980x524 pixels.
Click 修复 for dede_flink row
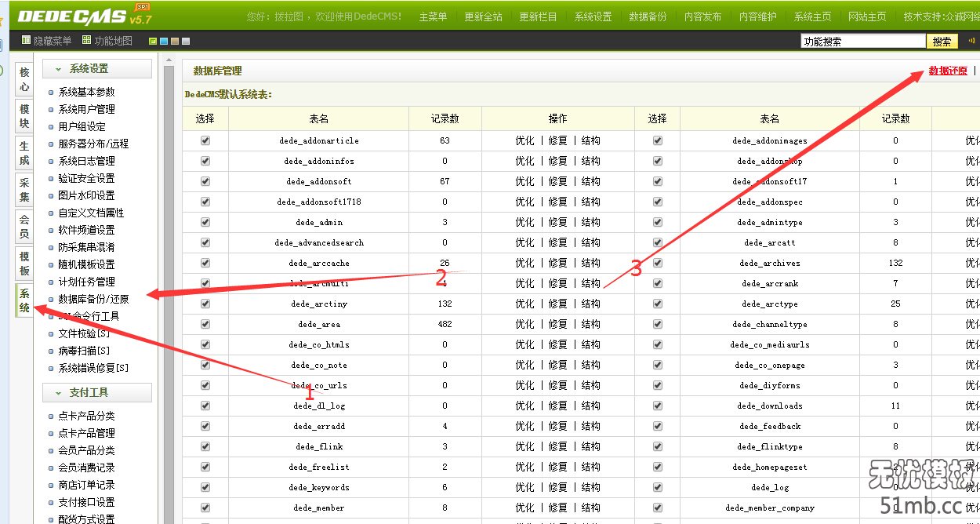point(557,446)
